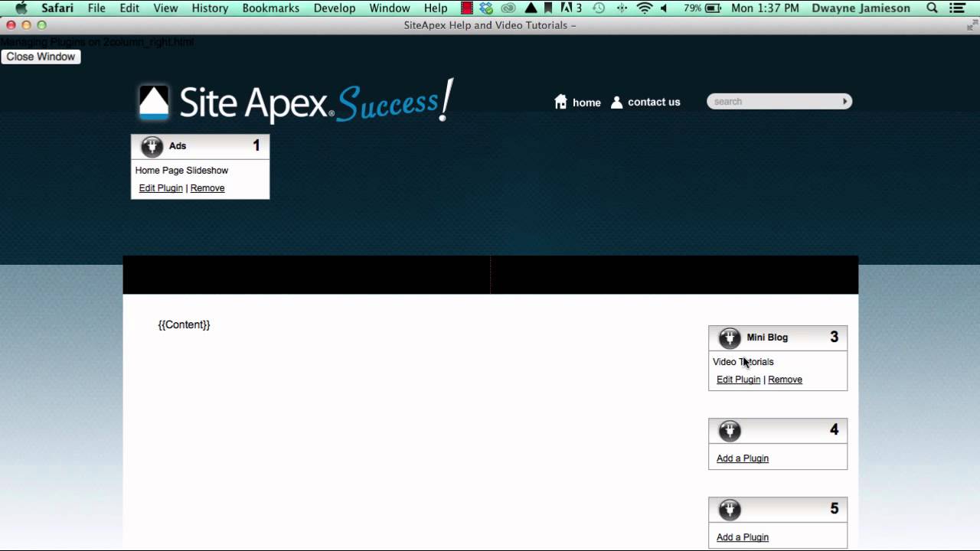Viewport: 980px width, 551px height.
Task: Click the home house icon
Action: [560, 102]
